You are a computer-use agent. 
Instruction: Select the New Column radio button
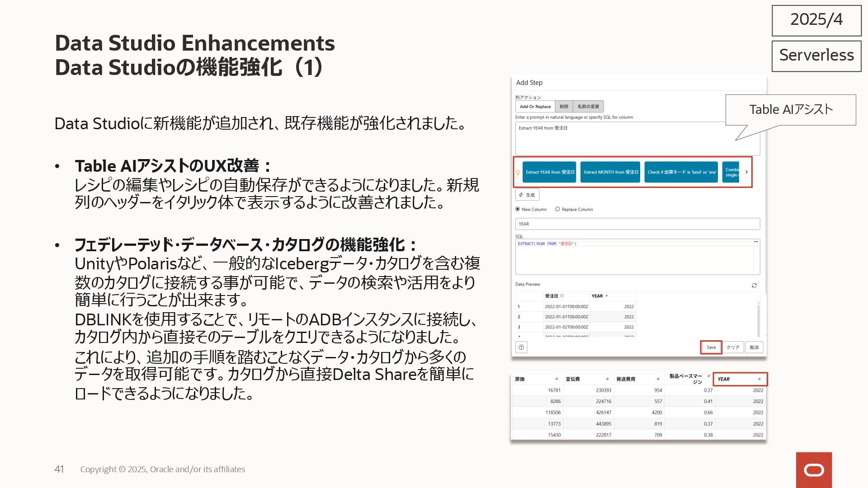click(x=518, y=209)
